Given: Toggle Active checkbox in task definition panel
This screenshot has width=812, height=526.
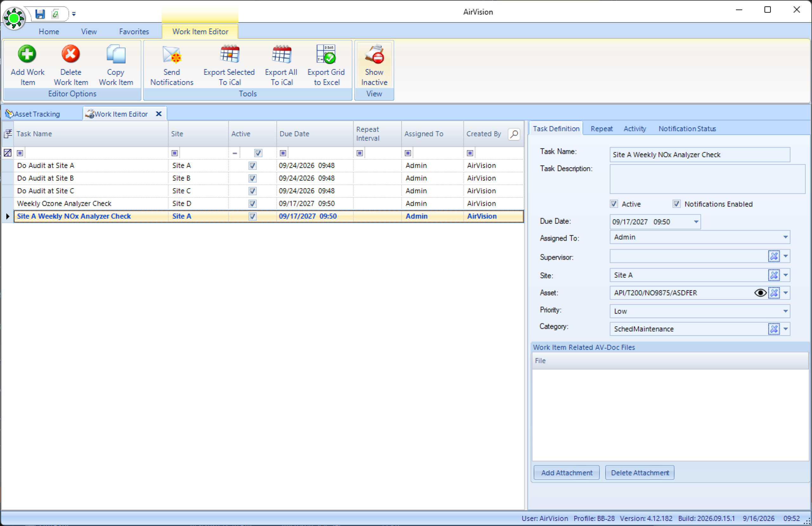Looking at the screenshot, I should (614, 204).
